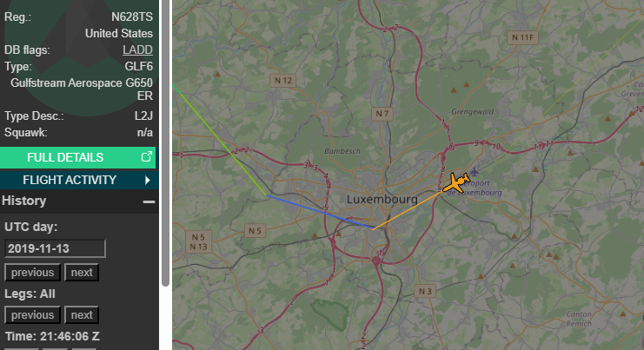Open external link icon on Full Details
This screenshot has width=644, height=350.
pyautogui.click(x=146, y=156)
